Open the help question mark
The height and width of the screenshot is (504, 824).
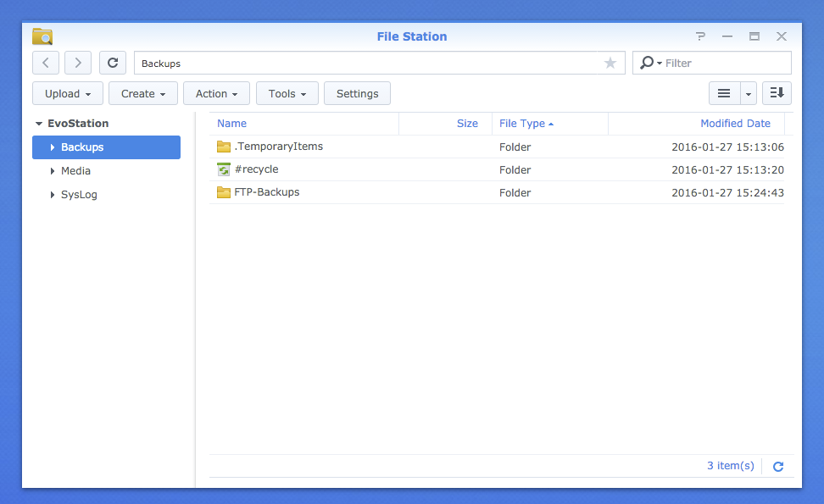coord(700,36)
